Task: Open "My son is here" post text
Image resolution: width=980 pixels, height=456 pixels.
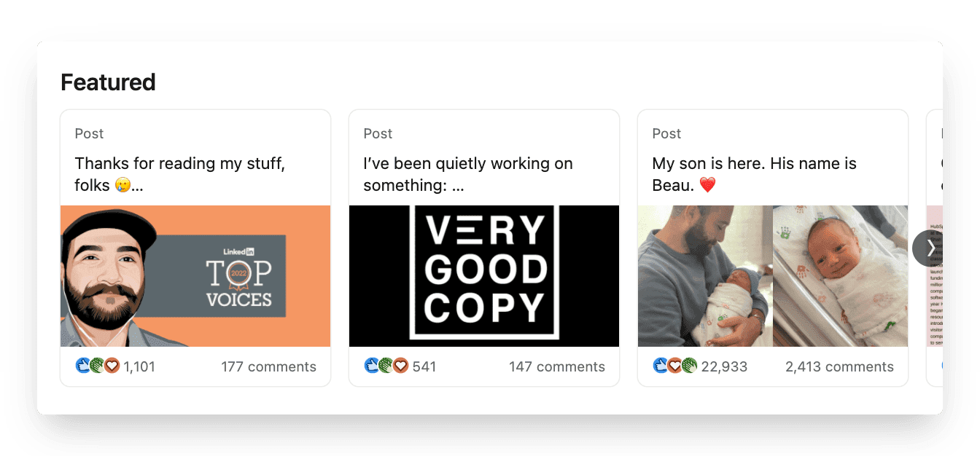Action: [x=754, y=174]
